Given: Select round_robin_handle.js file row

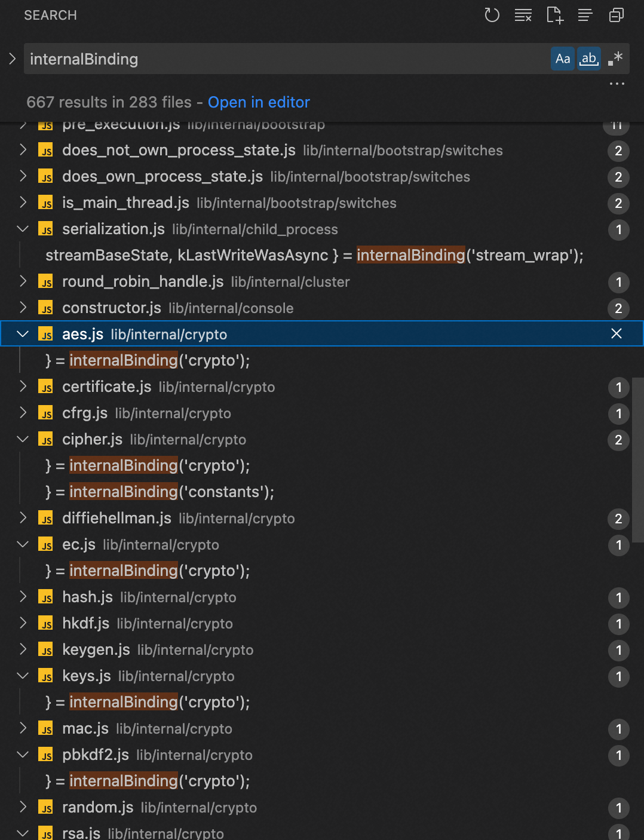Looking at the screenshot, I should pyautogui.click(x=322, y=281).
